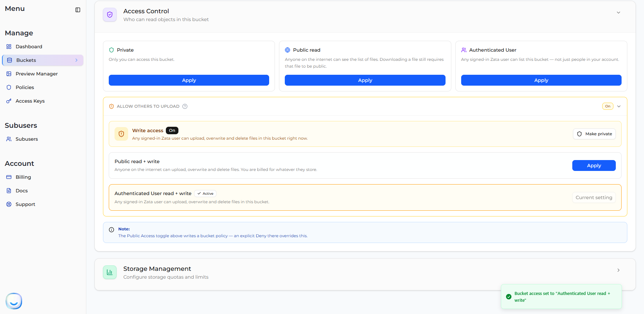Click the success toast checkmark icon
The image size is (644, 314).
point(509,297)
